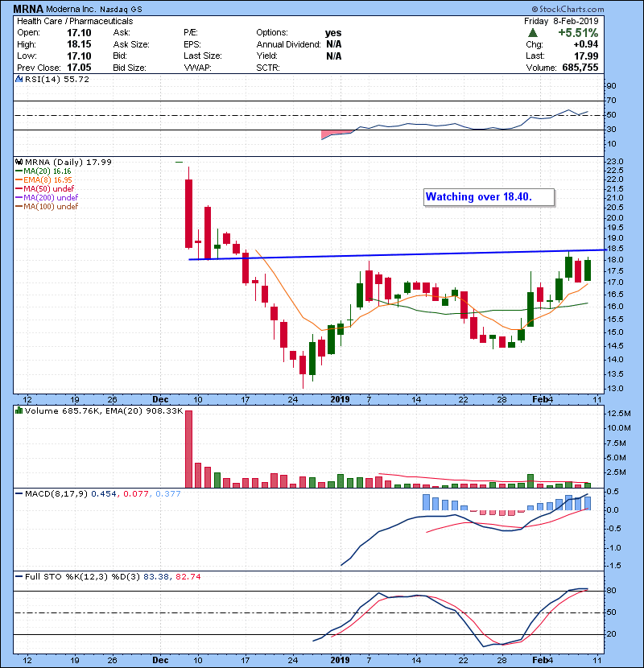Click the tallest red volume bar in December
This screenshot has height=668, width=644.
pos(189,449)
